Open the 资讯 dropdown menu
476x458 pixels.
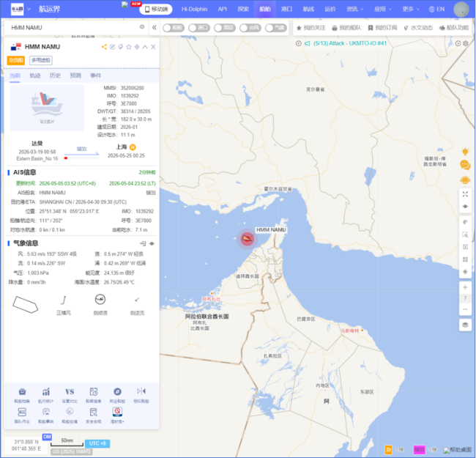355,9
